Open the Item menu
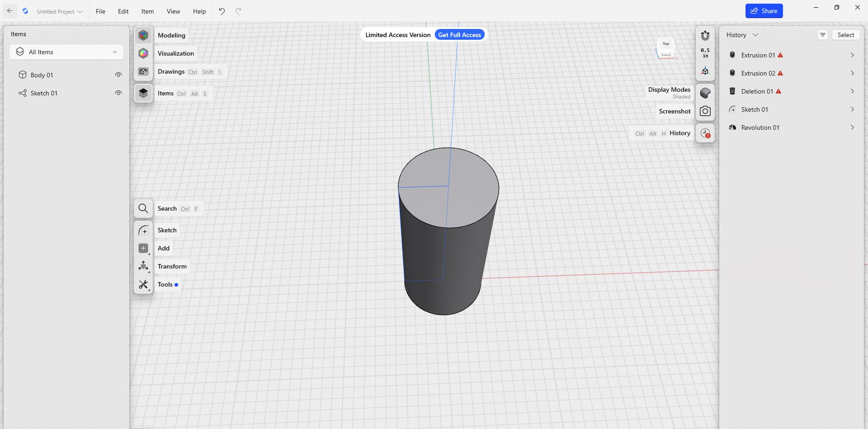The width and height of the screenshot is (868, 429). click(147, 11)
